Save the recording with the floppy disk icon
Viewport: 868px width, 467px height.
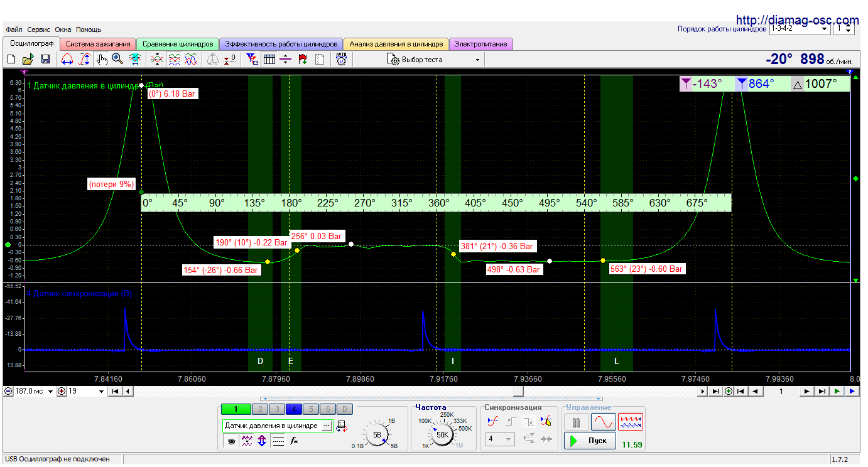pos(45,59)
